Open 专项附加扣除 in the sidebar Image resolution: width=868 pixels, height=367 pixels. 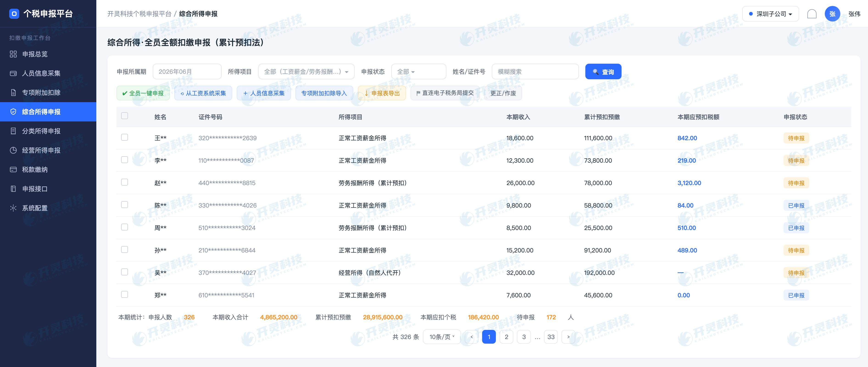(48, 93)
